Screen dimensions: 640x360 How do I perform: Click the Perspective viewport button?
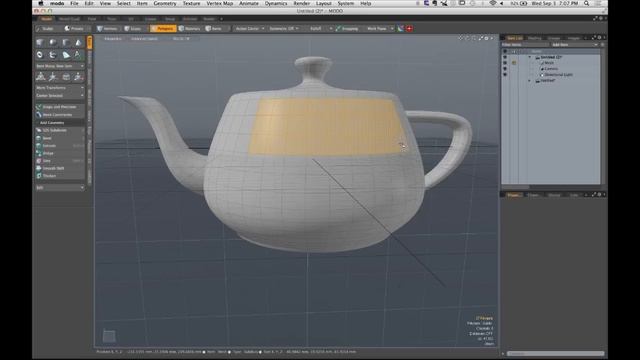coord(113,39)
